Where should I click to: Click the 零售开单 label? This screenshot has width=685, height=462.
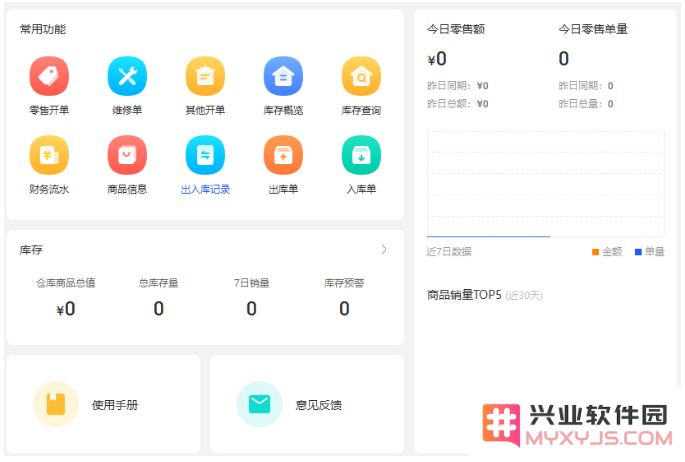(x=49, y=110)
